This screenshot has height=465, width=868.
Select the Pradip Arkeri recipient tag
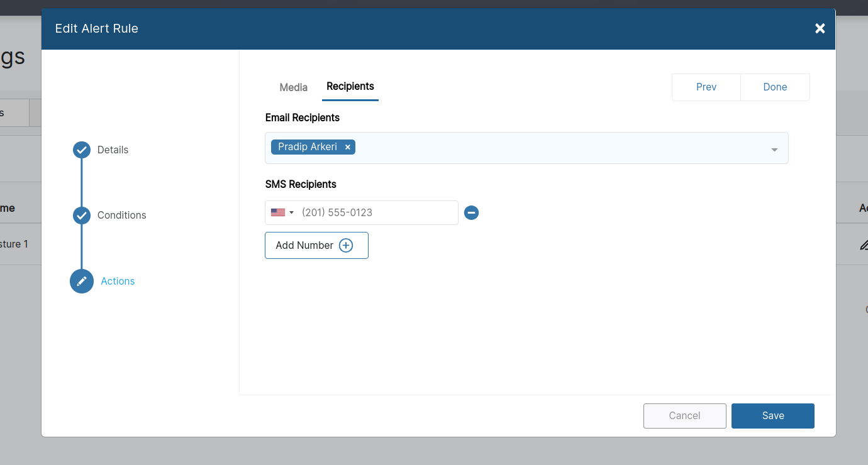click(308, 146)
